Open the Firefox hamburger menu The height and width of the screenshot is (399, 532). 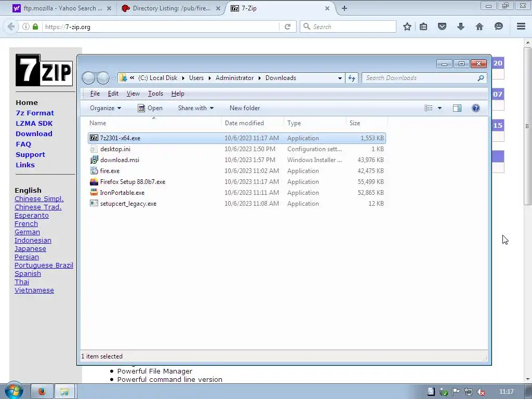(521, 26)
